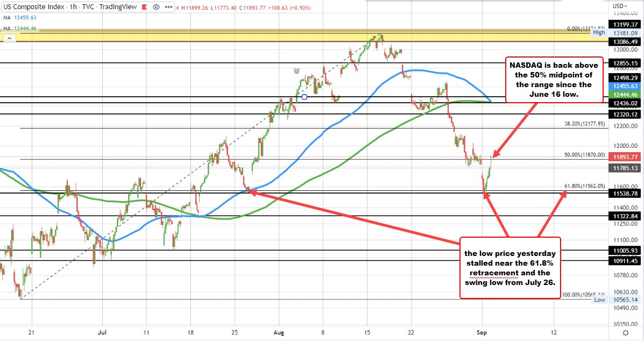Click the close value C11893.77 in header
The height and width of the screenshot is (342, 644).
(252, 8)
